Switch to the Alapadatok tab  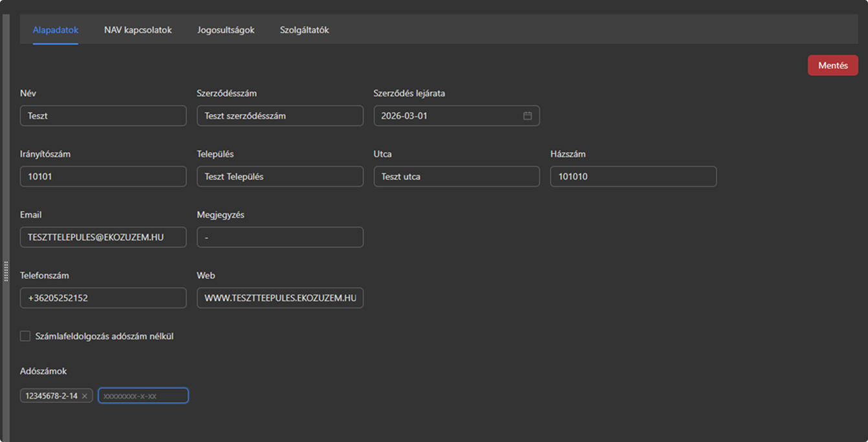click(56, 30)
